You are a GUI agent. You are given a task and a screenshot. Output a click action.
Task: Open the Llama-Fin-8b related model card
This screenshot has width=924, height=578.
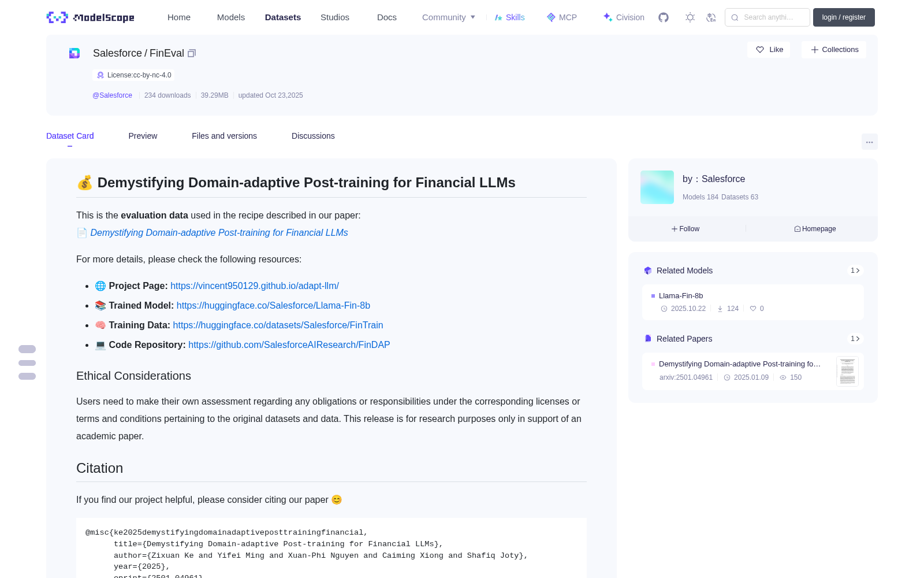tap(753, 302)
